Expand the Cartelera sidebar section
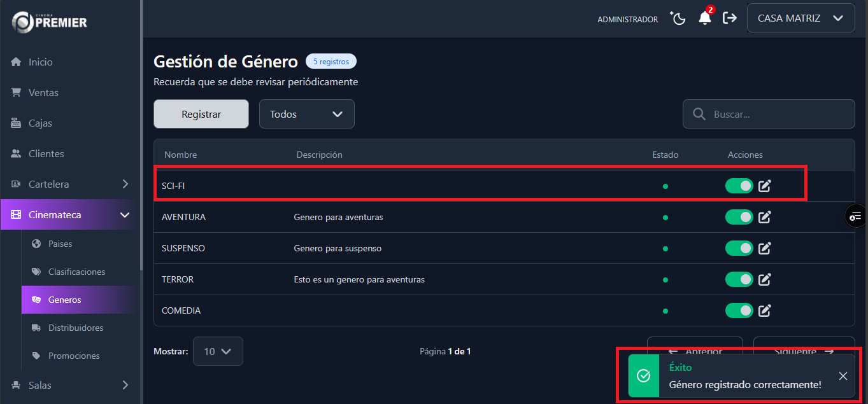This screenshot has height=404, width=868. (68, 184)
